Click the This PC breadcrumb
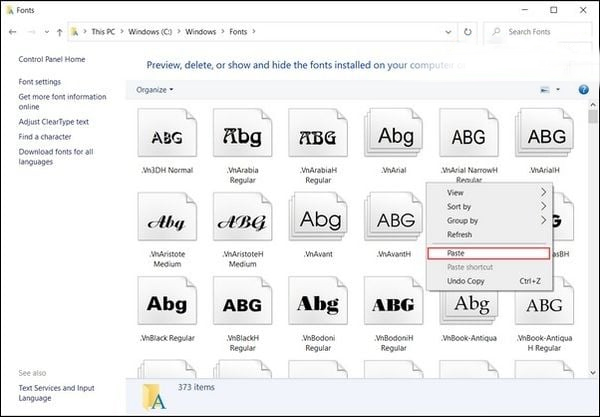Screen dimensions: 600x417 pos(103,32)
